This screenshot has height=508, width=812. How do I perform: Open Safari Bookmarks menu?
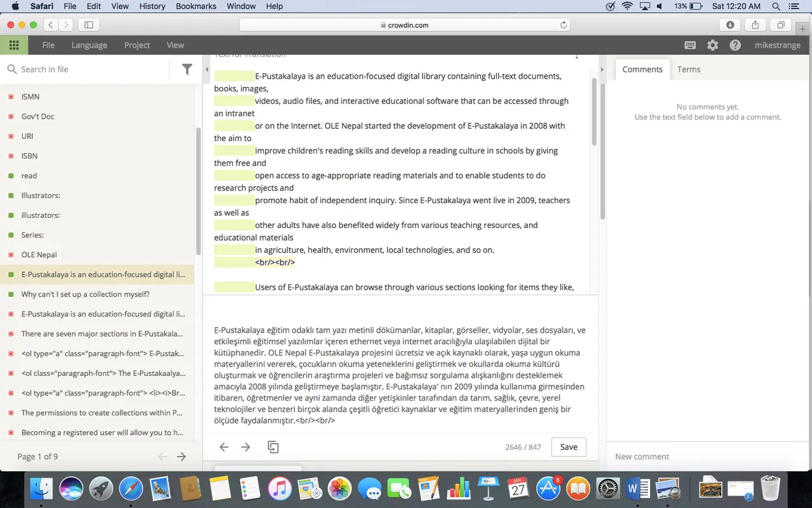pyautogui.click(x=196, y=6)
